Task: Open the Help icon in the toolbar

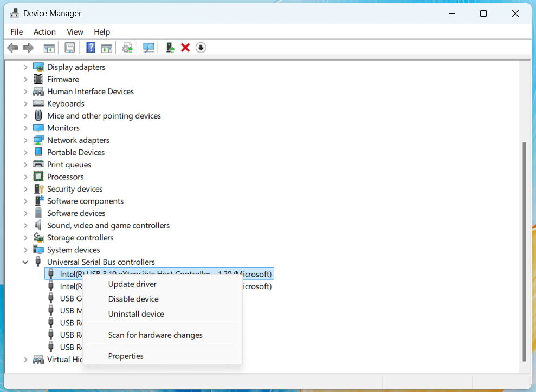Action: pyautogui.click(x=91, y=48)
